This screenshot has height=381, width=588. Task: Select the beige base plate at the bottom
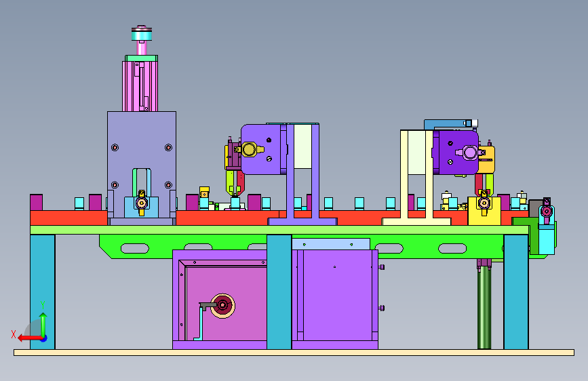pos(294,353)
